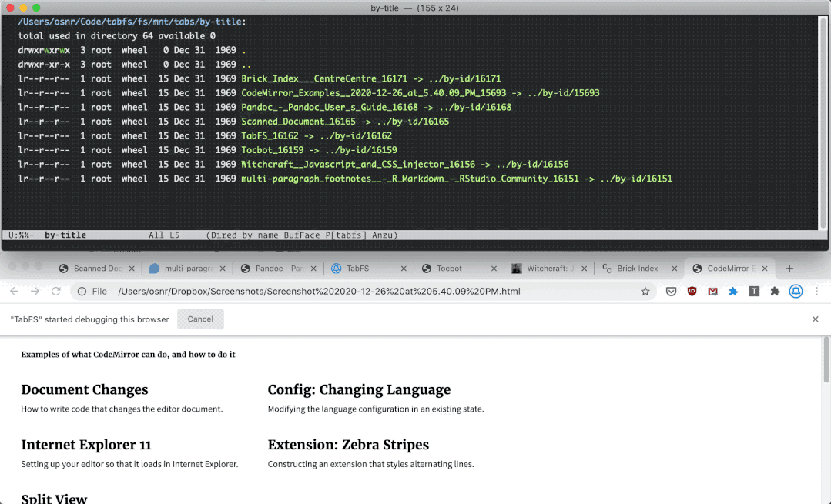The width and height of the screenshot is (831, 504).
Task: Click the browser page scrollbar thumb
Action: (x=826, y=359)
